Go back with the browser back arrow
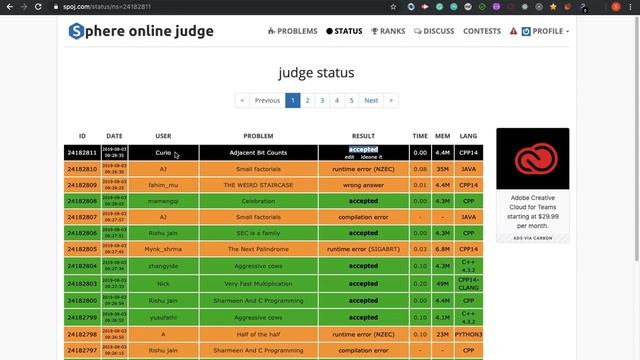 coord(10,7)
